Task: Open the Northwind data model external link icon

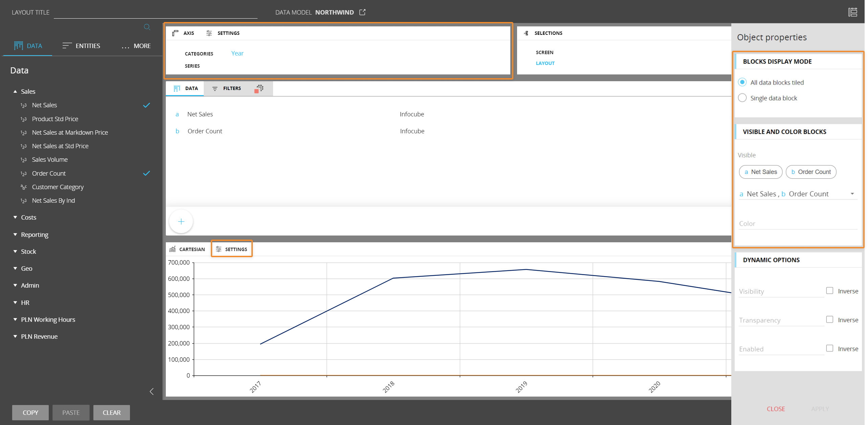Action: (x=362, y=12)
